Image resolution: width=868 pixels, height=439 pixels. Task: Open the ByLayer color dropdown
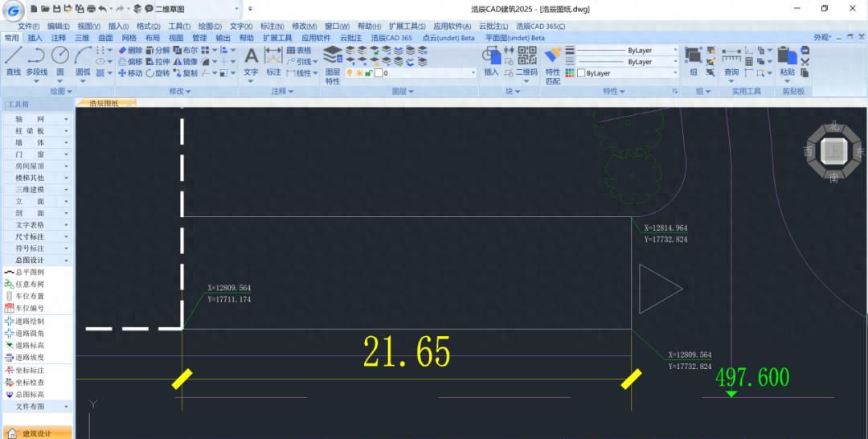[628, 73]
